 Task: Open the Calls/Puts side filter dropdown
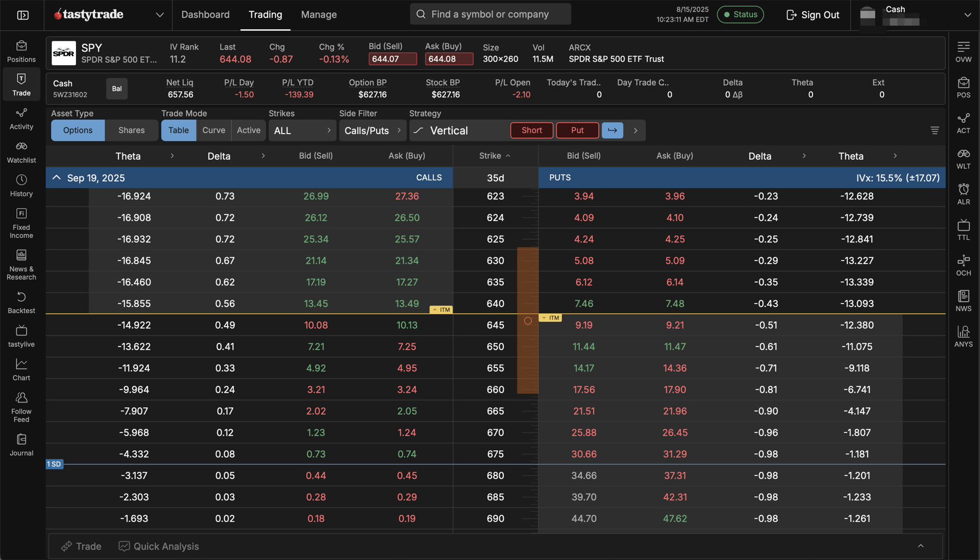point(372,131)
